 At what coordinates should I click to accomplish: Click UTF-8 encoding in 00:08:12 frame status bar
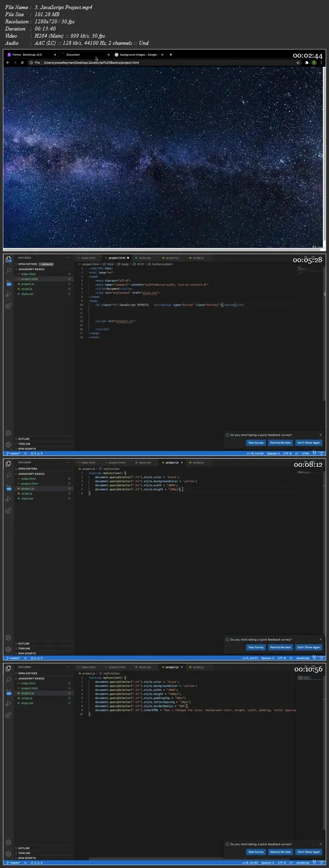pos(281,658)
